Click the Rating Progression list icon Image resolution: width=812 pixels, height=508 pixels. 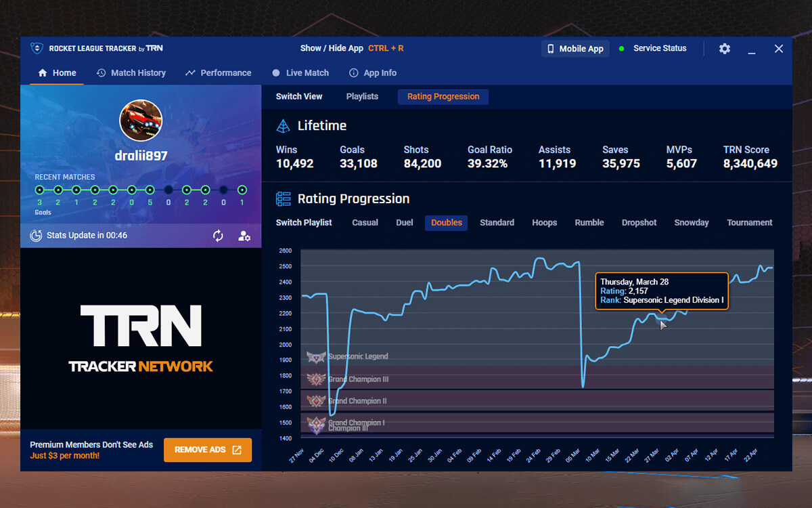point(284,199)
